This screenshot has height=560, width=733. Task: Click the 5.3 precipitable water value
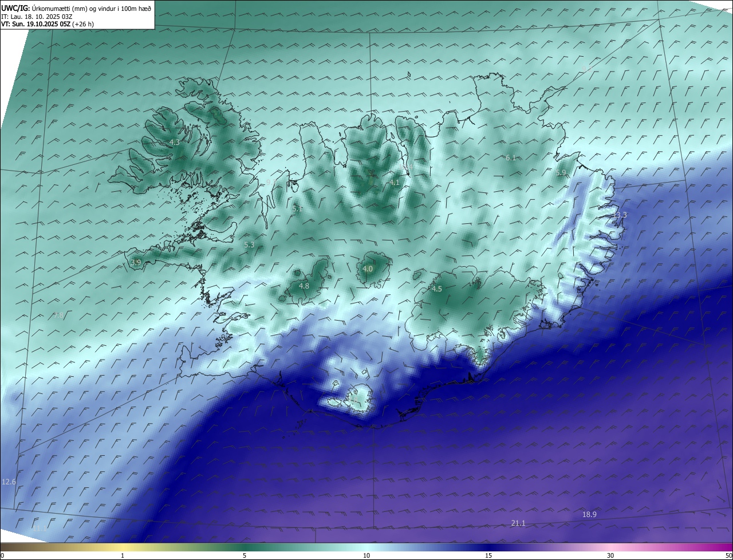pyautogui.click(x=249, y=244)
